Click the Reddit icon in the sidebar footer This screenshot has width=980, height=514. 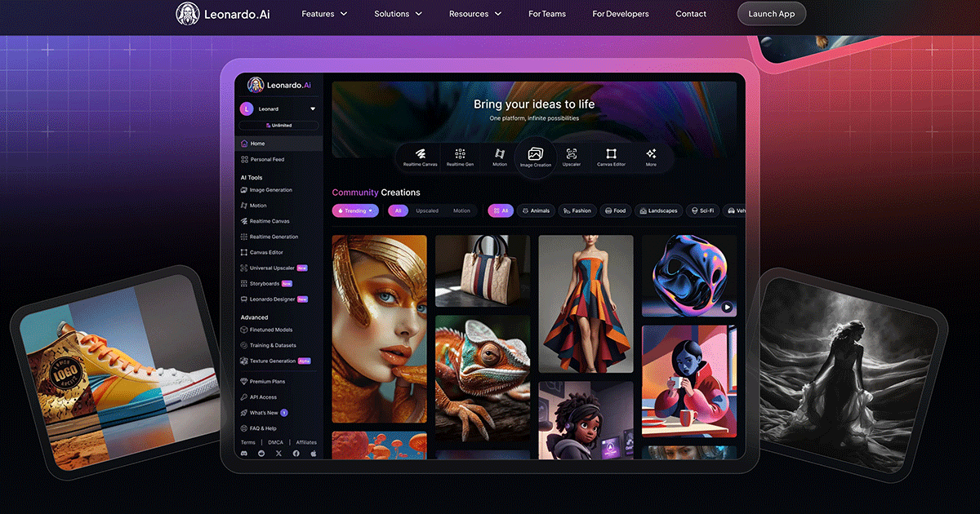point(261,453)
